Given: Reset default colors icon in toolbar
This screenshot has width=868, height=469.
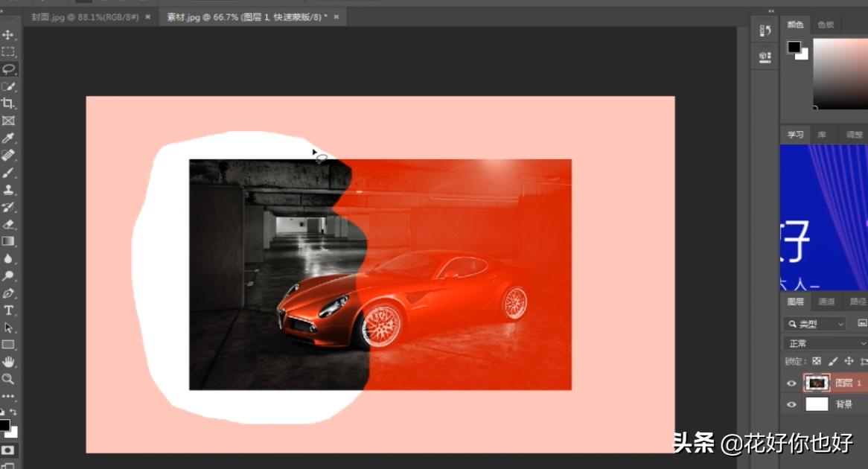Looking at the screenshot, I should click(x=2, y=412).
